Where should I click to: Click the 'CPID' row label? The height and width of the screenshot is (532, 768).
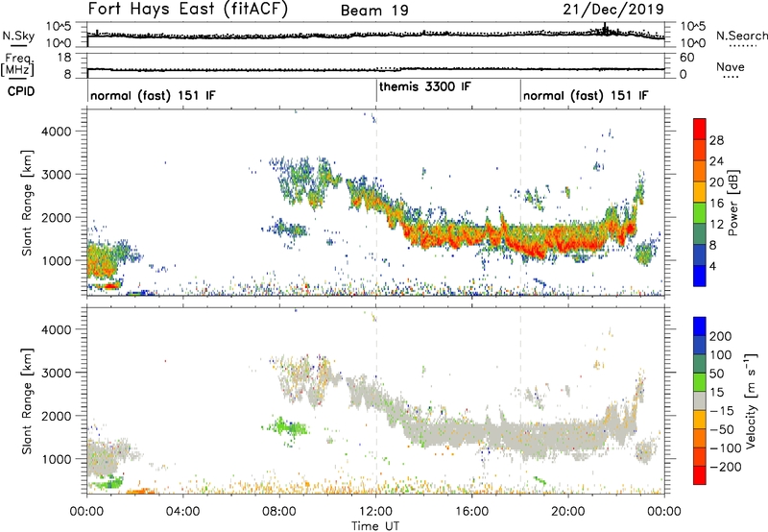(x=21, y=91)
